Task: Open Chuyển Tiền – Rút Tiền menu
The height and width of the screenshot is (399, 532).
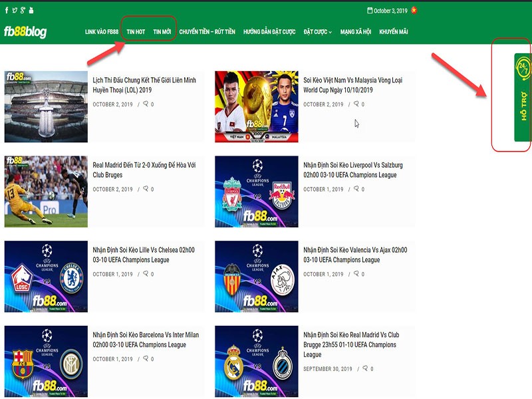Action: point(207,32)
